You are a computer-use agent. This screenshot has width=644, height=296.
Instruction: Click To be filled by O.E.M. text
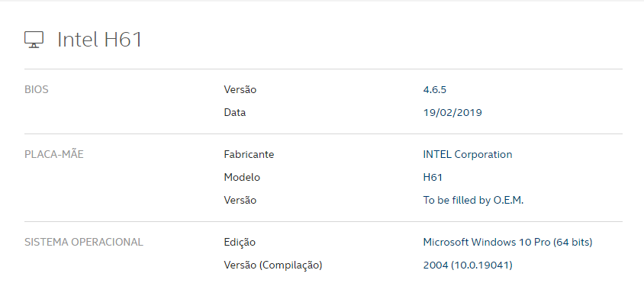(473, 201)
